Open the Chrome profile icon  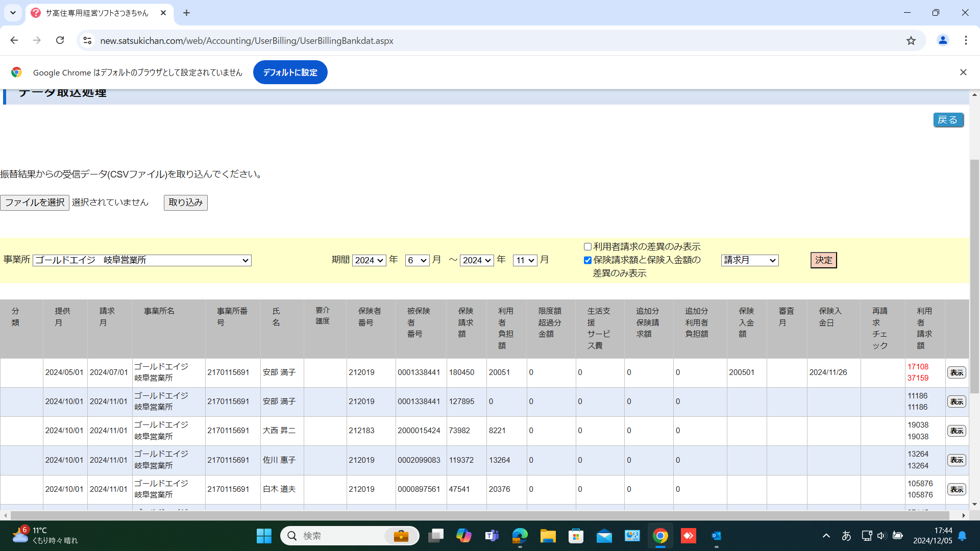coord(943,40)
